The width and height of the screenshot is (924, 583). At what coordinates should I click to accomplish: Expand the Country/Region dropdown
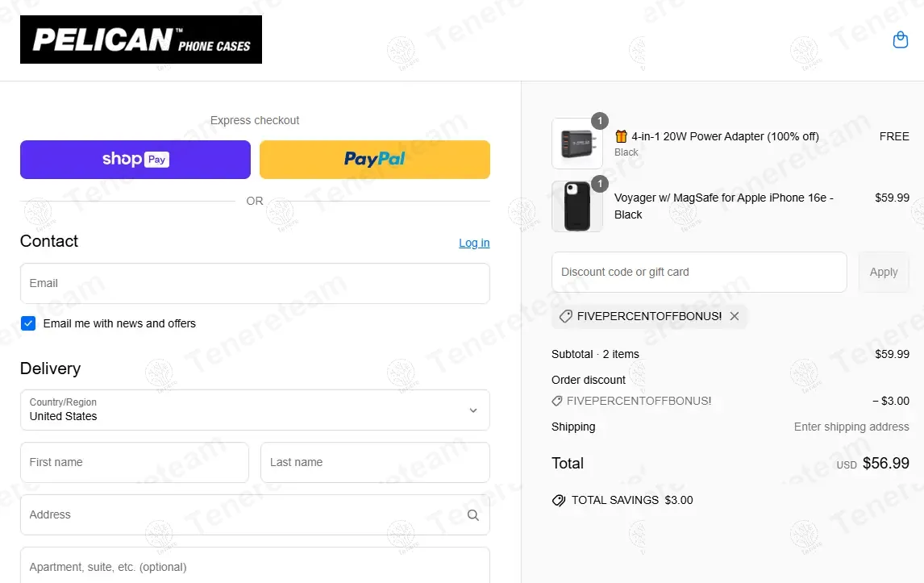tap(255, 410)
